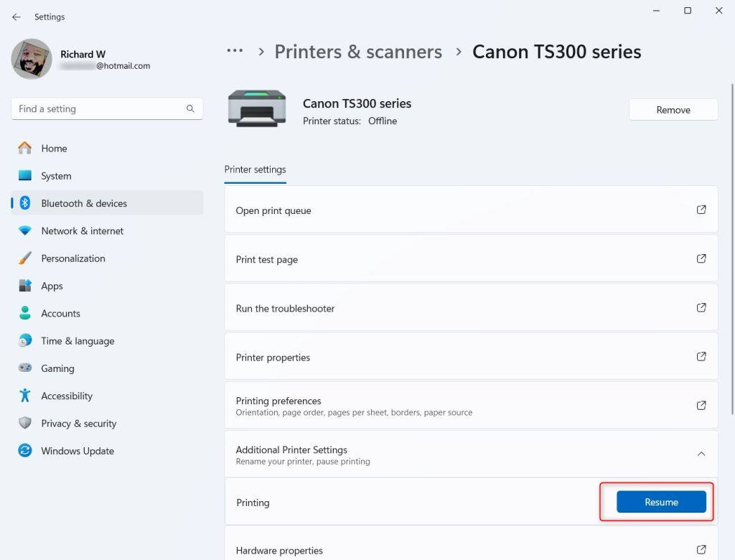
Task: Expand the breadcrumb ellipsis menu
Action: click(x=235, y=51)
